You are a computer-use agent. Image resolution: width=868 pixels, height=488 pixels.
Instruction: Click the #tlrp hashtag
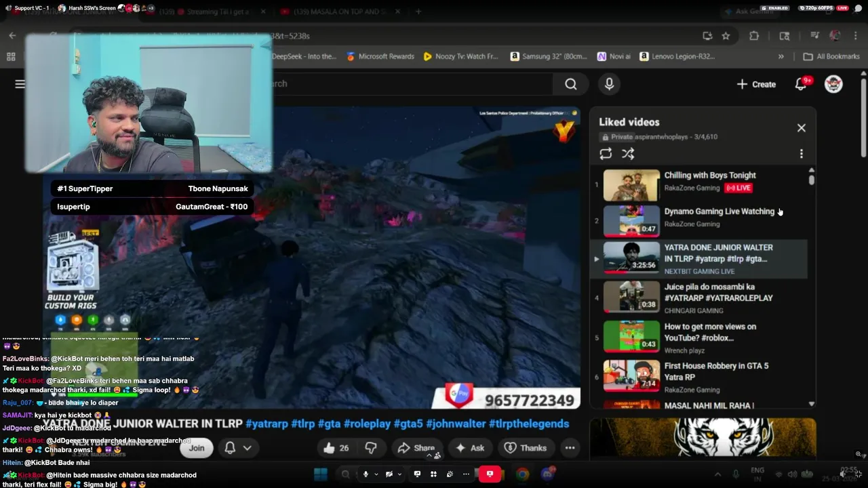click(x=302, y=424)
